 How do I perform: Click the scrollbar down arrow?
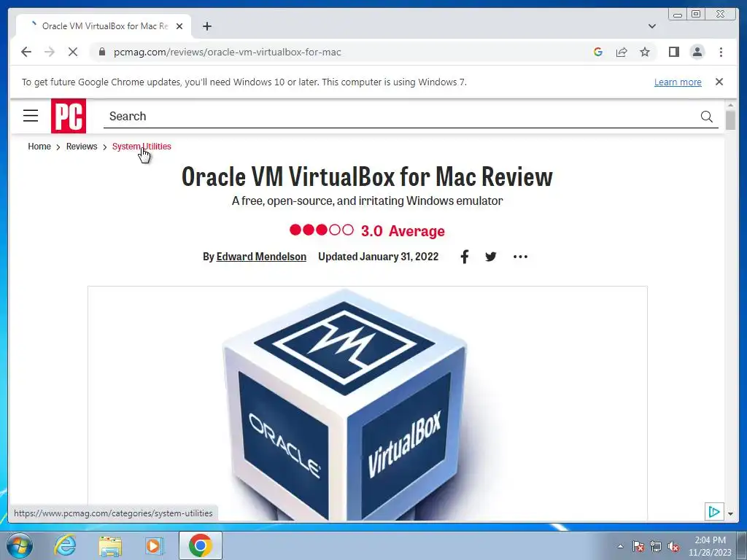[730, 514]
